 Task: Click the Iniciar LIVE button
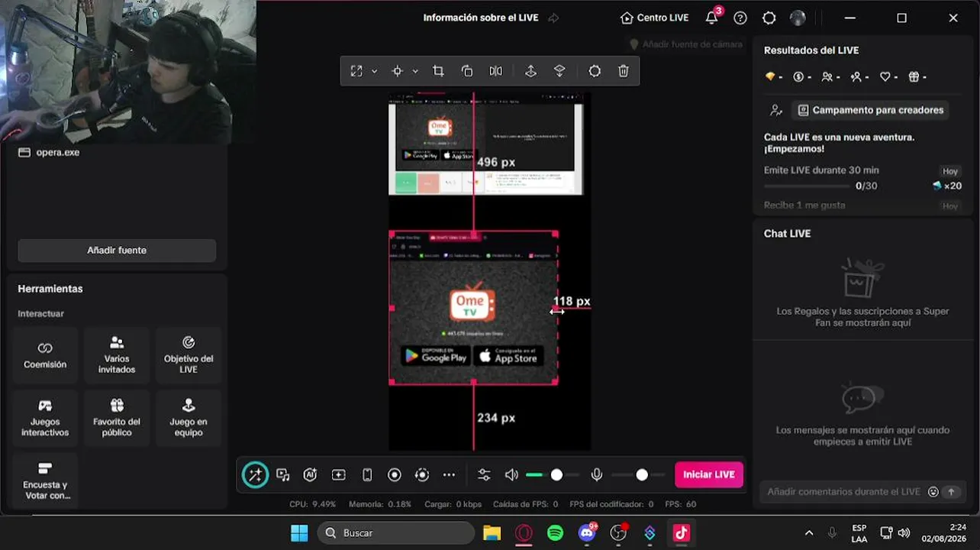pos(709,474)
